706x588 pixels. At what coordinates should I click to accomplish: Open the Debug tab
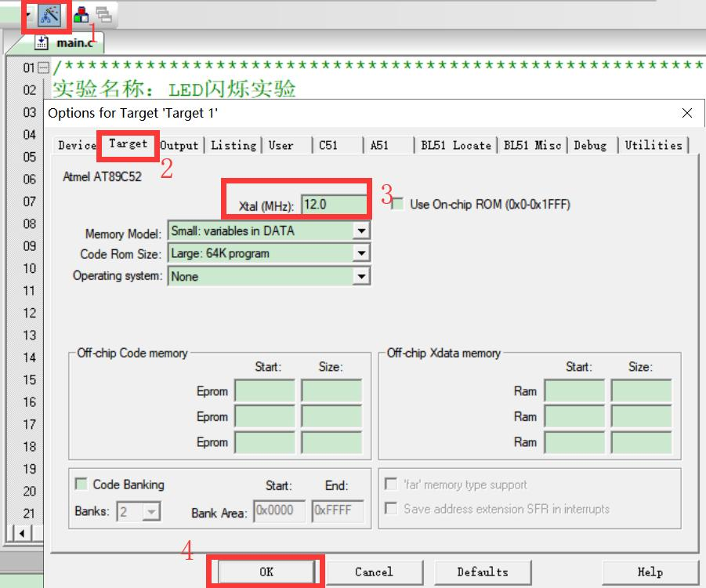tap(590, 145)
